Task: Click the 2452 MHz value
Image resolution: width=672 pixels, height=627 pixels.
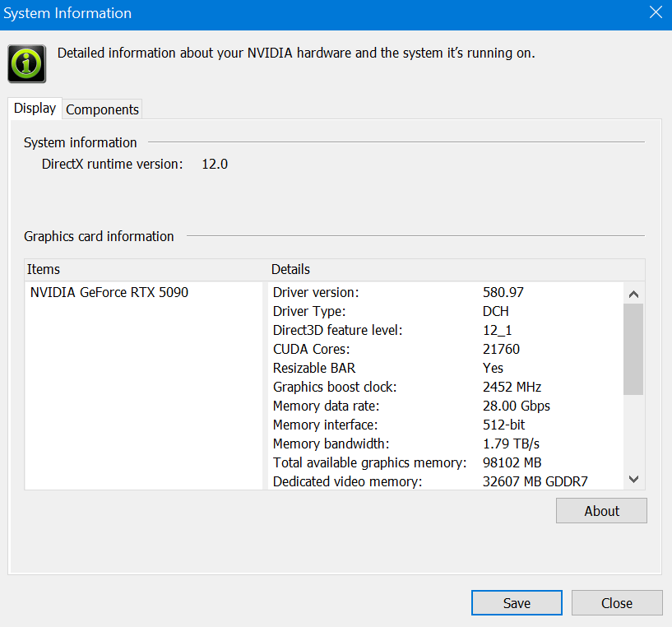Action: 512,387
